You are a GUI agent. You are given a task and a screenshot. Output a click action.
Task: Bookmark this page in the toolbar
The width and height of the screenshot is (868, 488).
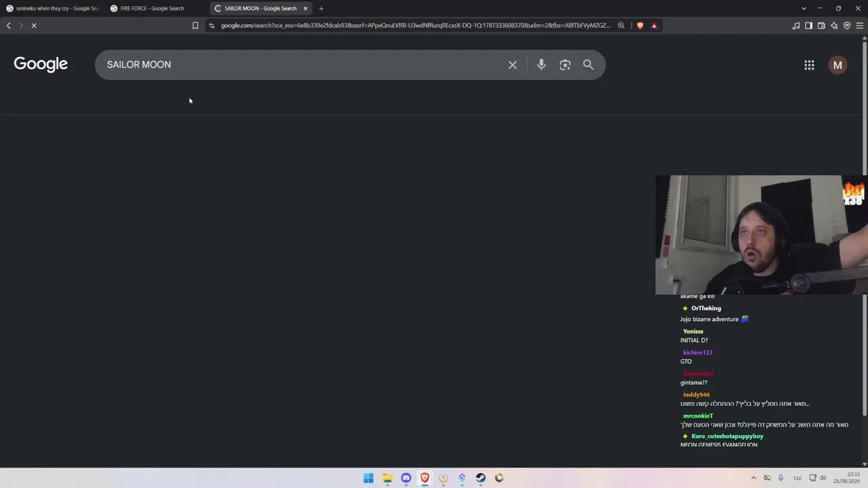(x=195, y=26)
